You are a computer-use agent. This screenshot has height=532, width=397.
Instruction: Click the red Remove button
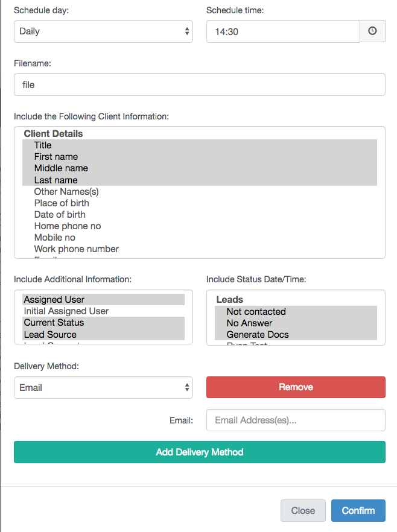pos(296,387)
